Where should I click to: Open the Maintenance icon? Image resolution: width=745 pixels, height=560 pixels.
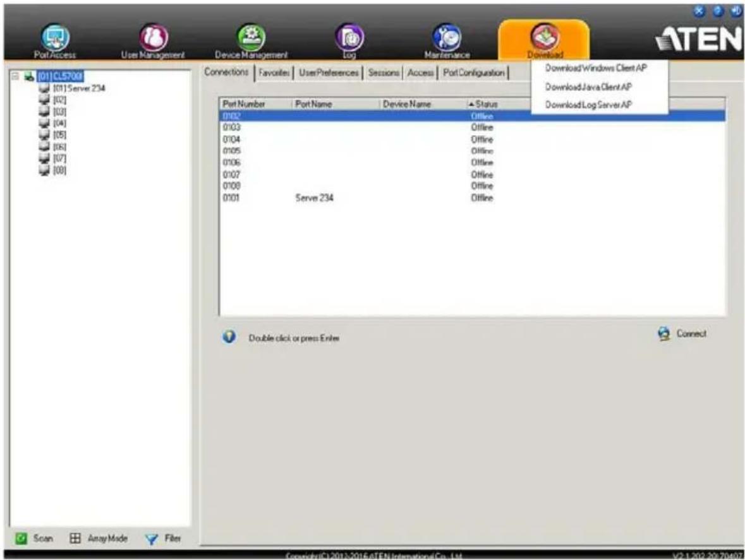(x=447, y=37)
